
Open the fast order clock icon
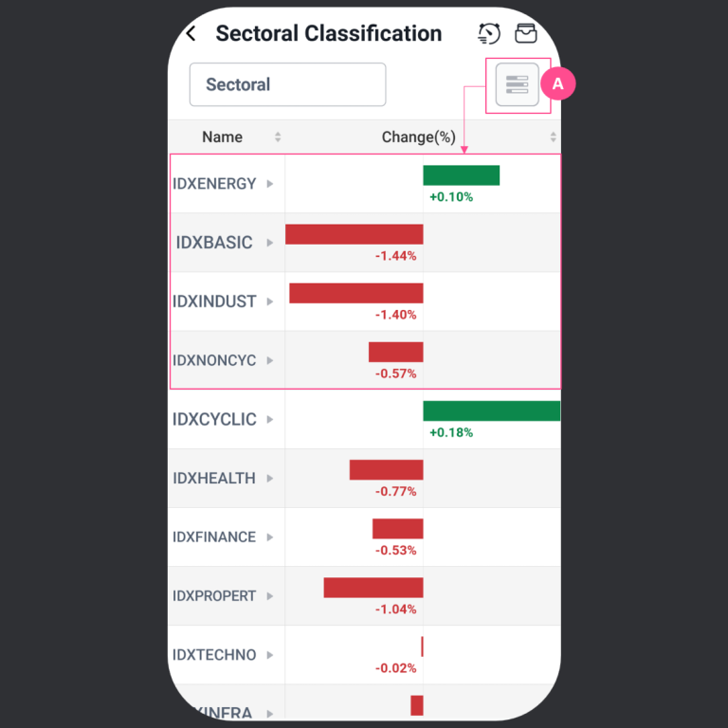point(489,34)
